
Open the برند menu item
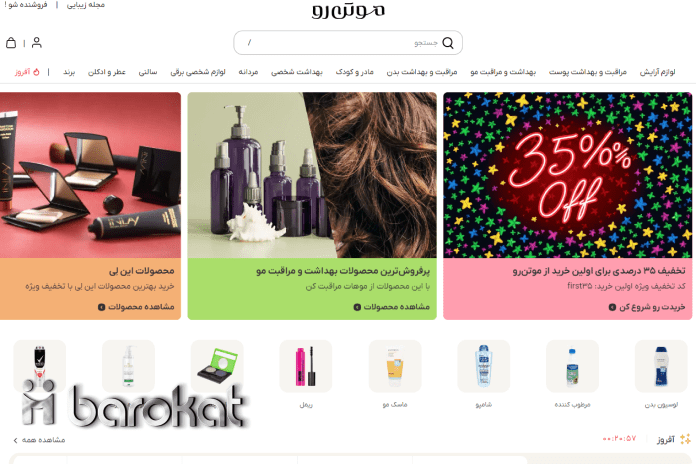(x=69, y=72)
